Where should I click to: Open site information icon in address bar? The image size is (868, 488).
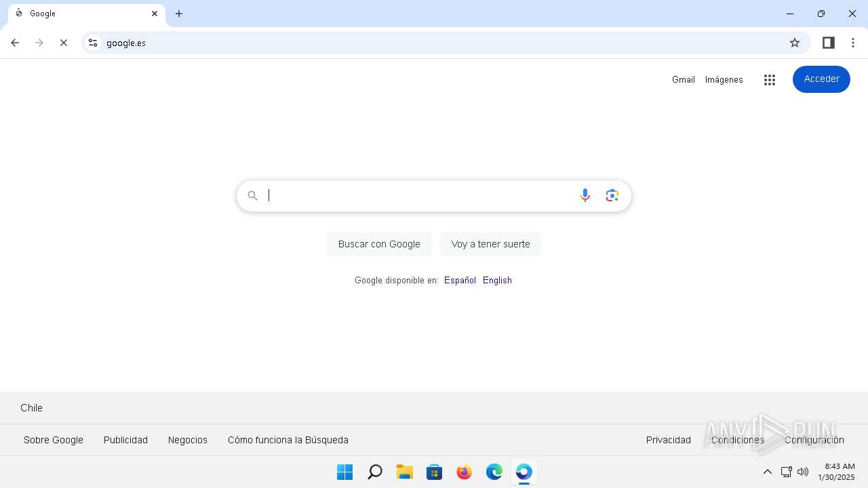tap(93, 43)
